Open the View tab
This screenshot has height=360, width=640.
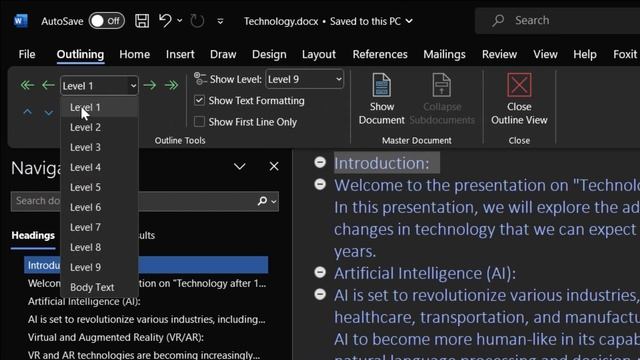click(545, 54)
